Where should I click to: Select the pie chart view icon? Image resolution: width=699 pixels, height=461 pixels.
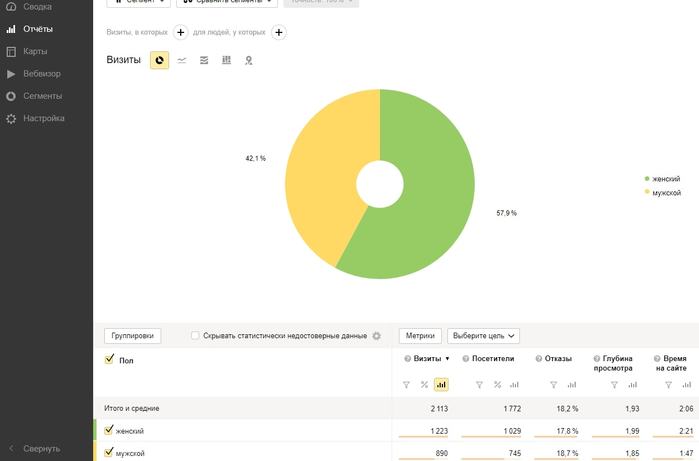[160, 60]
